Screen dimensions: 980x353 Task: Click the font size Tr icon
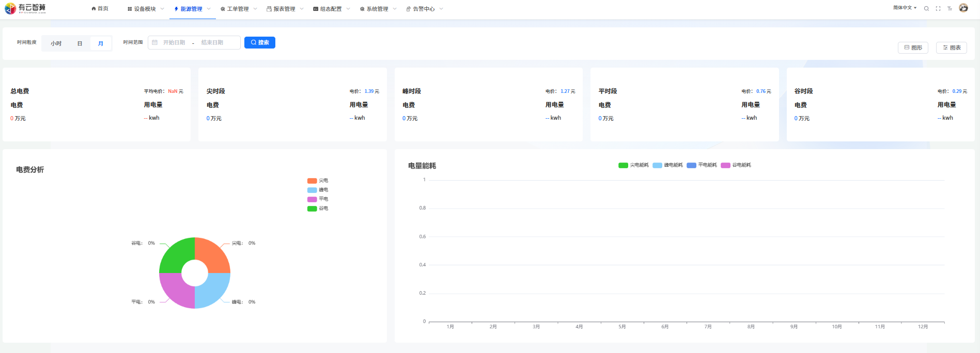(x=950, y=9)
